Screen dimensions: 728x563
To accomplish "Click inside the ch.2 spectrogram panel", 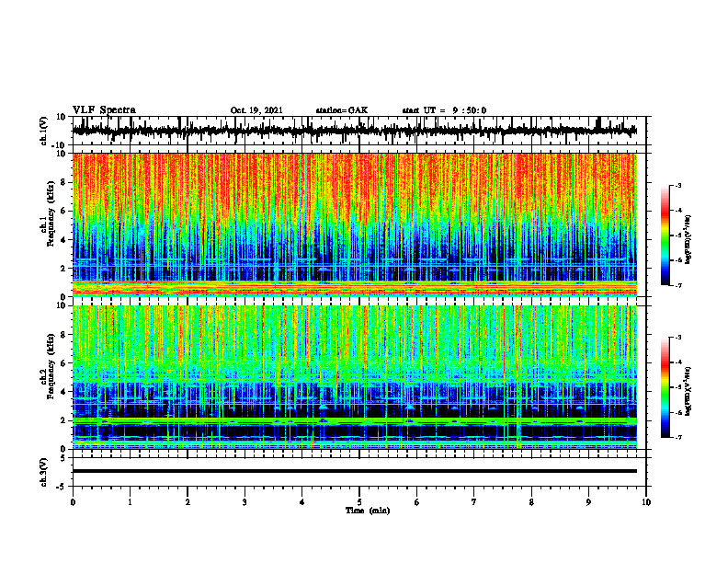I will point(354,377).
